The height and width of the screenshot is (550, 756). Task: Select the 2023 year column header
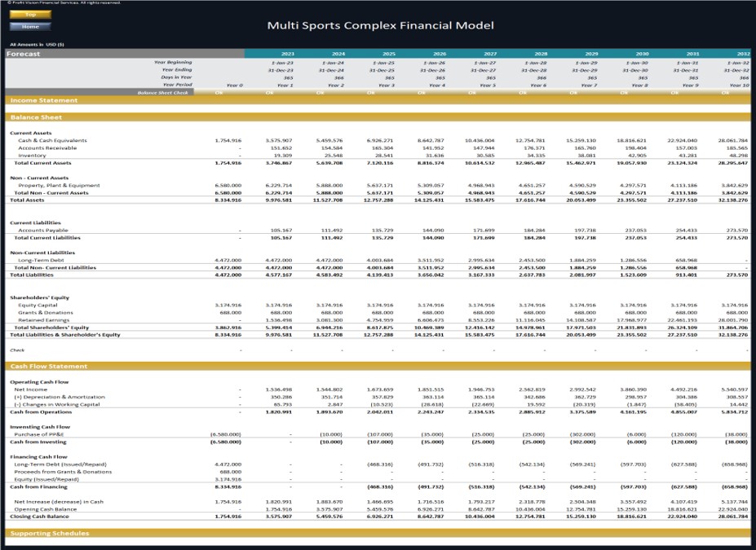[287, 54]
